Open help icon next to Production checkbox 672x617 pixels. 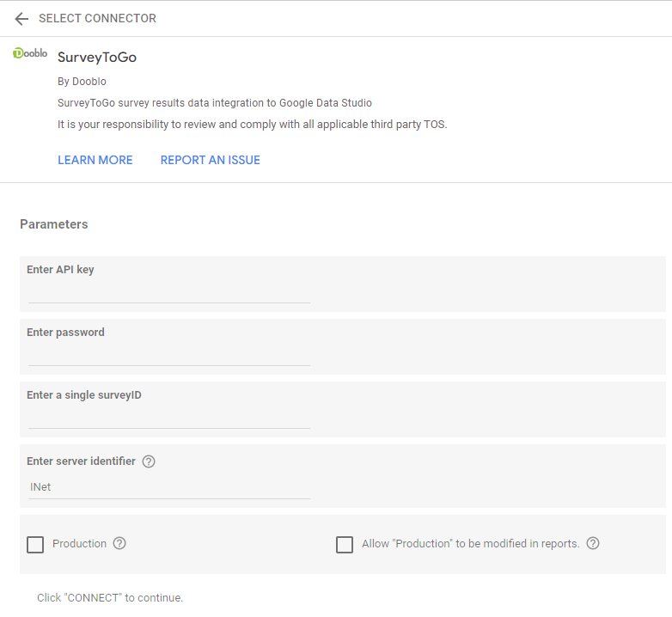point(119,543)
